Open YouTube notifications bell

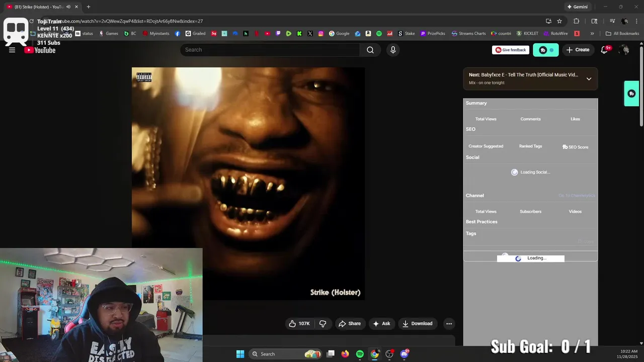(604, 50)
